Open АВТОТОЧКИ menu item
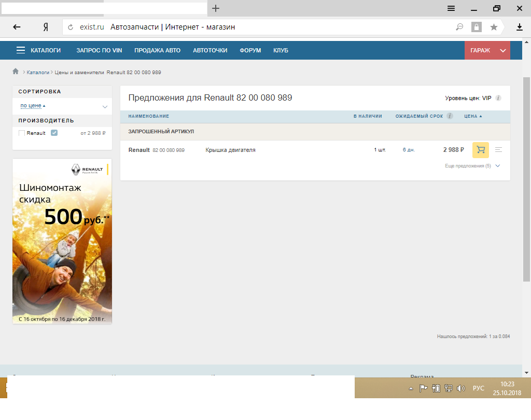Screen dimensions: 531x420 (x=210, y=50)
